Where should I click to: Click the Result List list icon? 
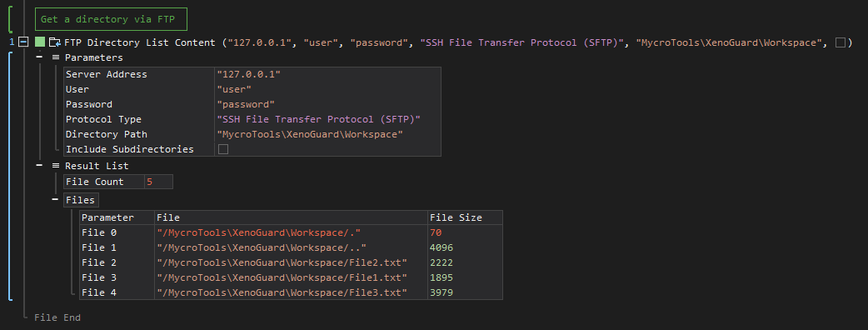coord(55,166)
